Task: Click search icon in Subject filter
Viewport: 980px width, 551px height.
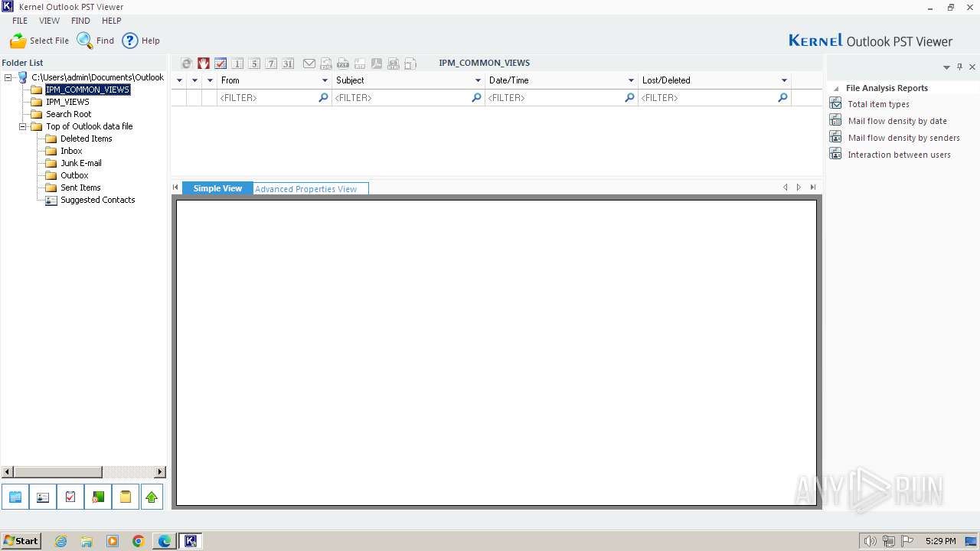Action: coord(476,97)
